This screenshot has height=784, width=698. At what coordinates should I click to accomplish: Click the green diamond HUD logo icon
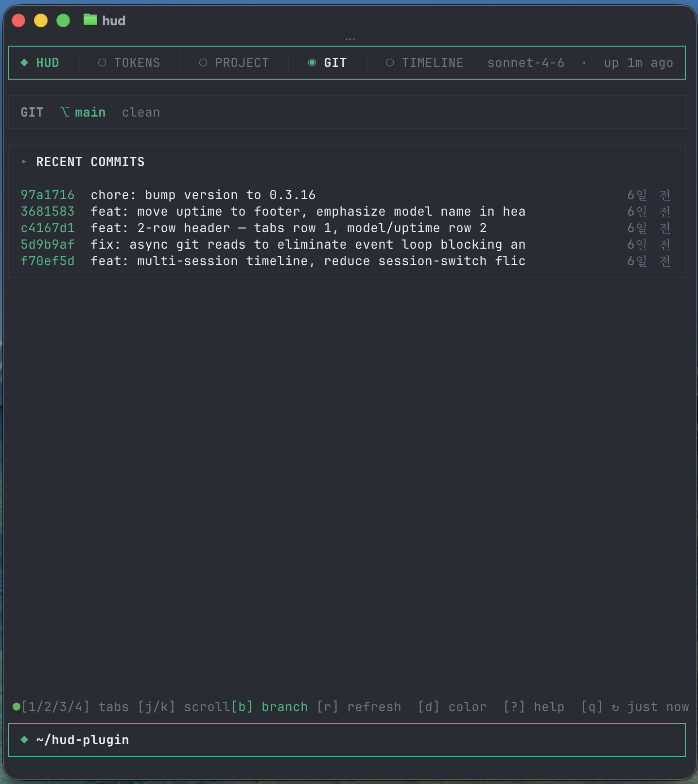coord(24,63)
